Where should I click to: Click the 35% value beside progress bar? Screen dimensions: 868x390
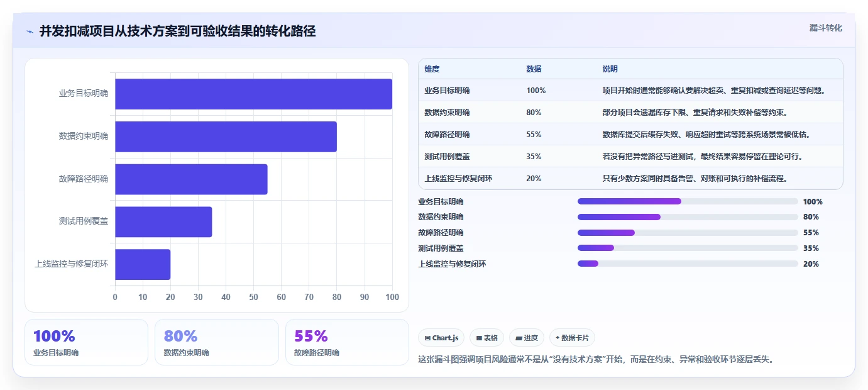point(811,248)
